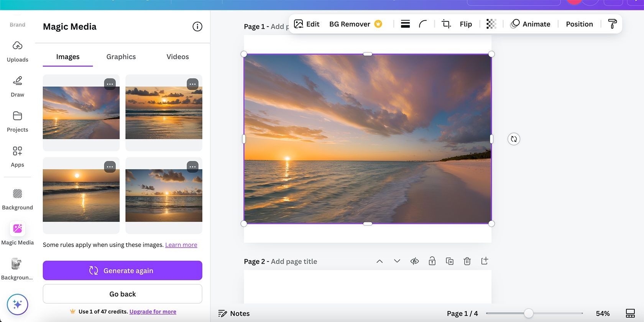Open options for second generated sunset image
The image size is (644, 322).
(x=192, y=84)
